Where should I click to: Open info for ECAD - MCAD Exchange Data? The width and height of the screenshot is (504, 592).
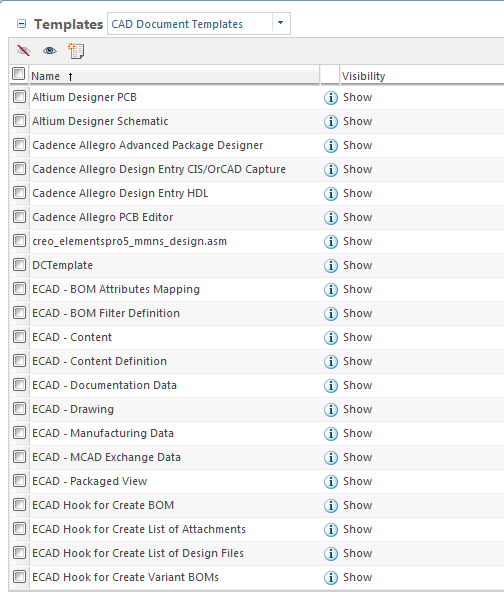pyautogui.click(x=331, y=458)
